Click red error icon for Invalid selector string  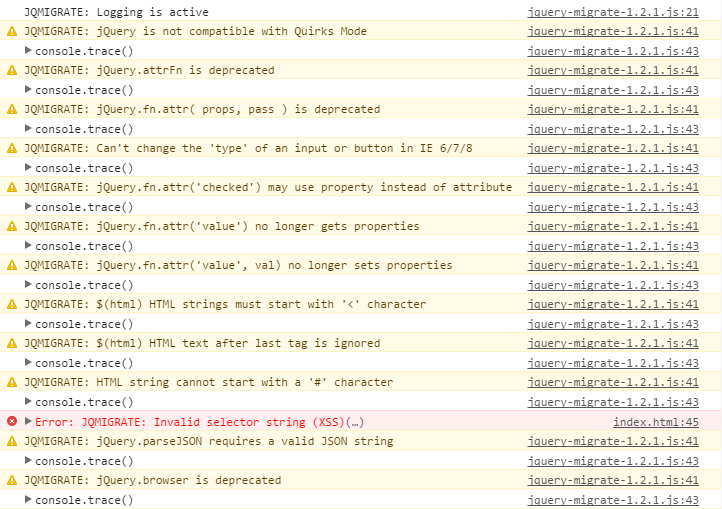[x=12, y=421]
